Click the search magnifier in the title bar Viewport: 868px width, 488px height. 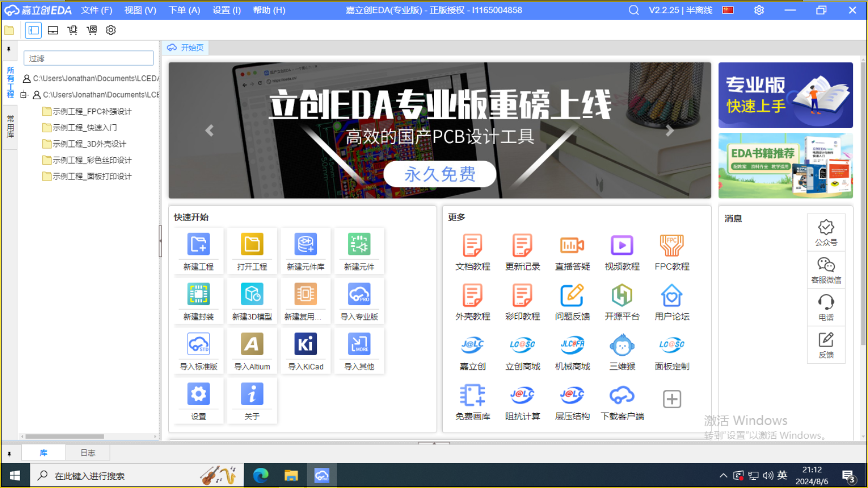tap(633, 10)
